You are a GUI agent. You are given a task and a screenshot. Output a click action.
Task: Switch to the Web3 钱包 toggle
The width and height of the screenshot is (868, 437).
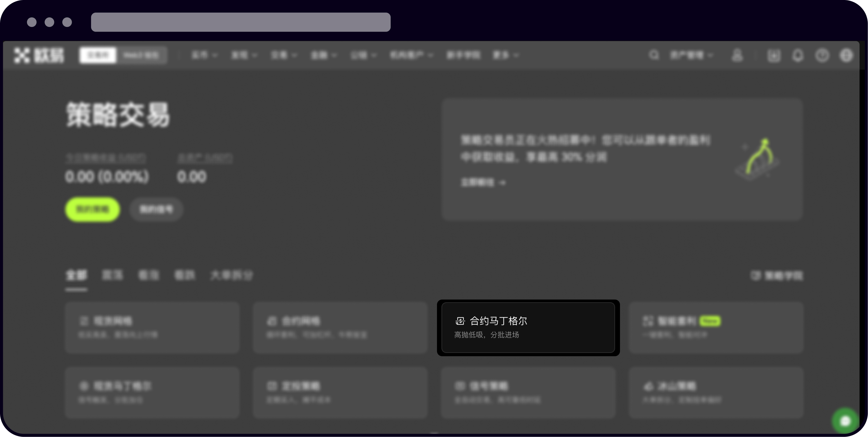click(x=141, y=55)
